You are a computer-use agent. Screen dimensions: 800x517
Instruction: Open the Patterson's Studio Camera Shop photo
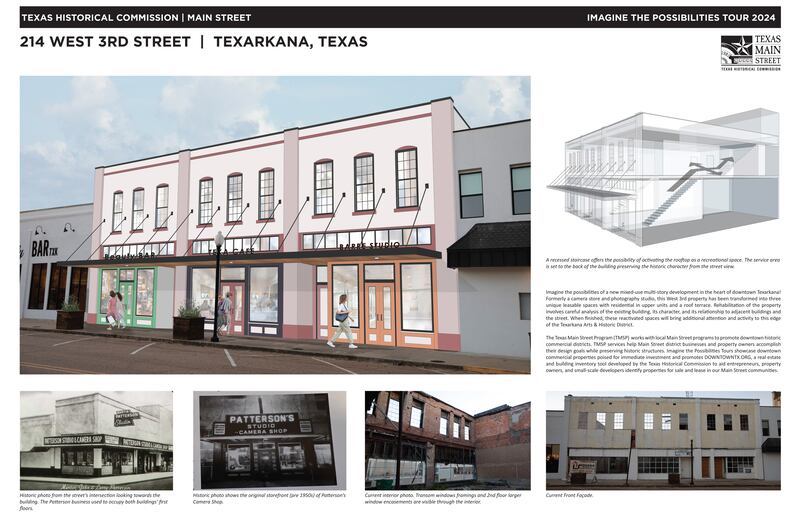click(x=269, y=439)
